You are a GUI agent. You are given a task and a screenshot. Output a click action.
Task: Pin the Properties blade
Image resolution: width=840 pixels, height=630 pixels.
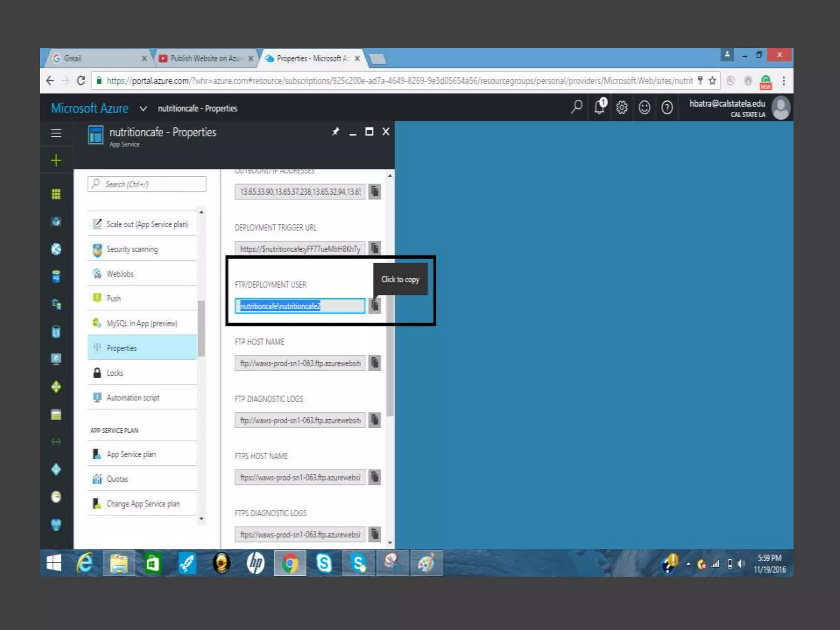click(x=336, y=132)
